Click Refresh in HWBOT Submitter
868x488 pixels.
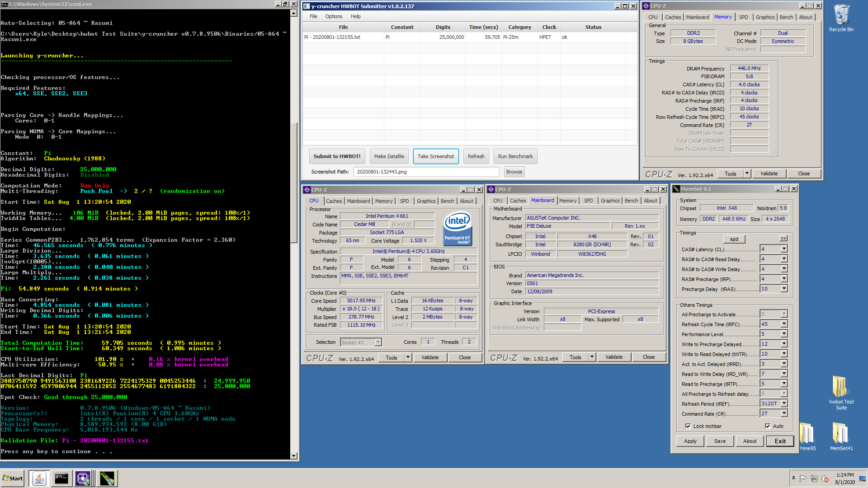tap(476, 156)
